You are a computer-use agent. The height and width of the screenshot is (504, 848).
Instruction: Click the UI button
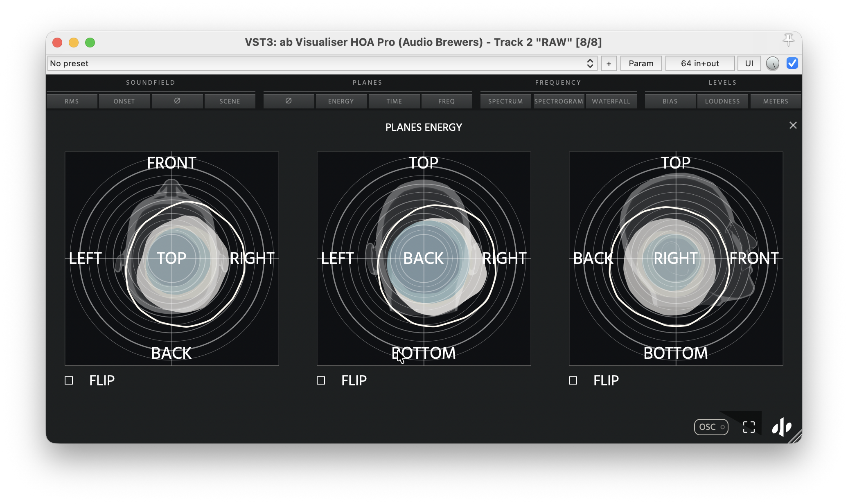[x=749, y=63]
